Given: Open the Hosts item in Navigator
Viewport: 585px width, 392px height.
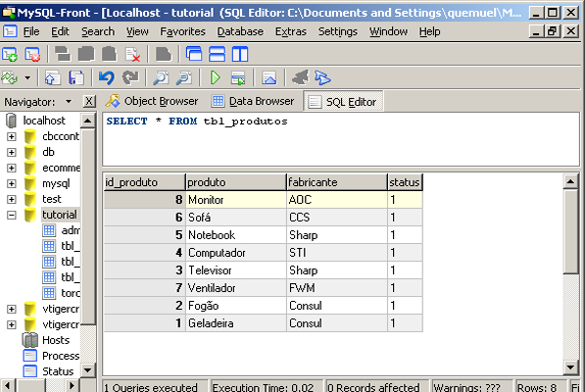Looking at the screenshot, I should tap(56, 340).
